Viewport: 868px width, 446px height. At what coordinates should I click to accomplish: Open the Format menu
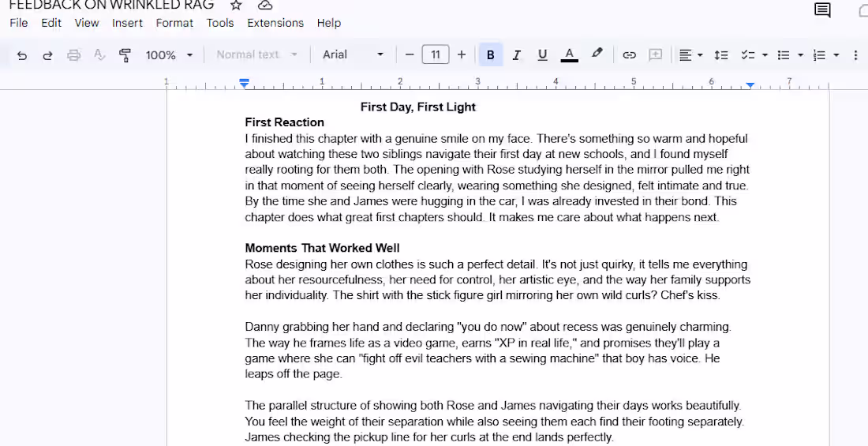pos(174,23)
